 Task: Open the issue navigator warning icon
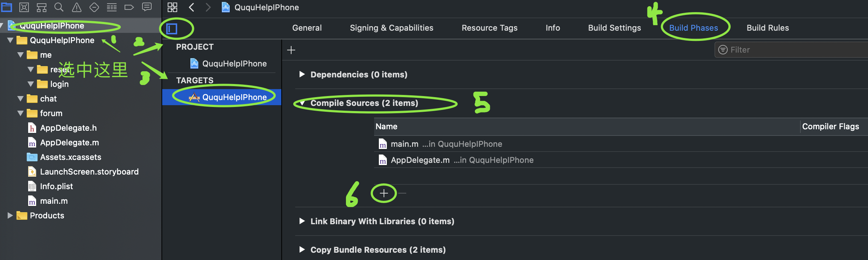click(x=76, y=7)
